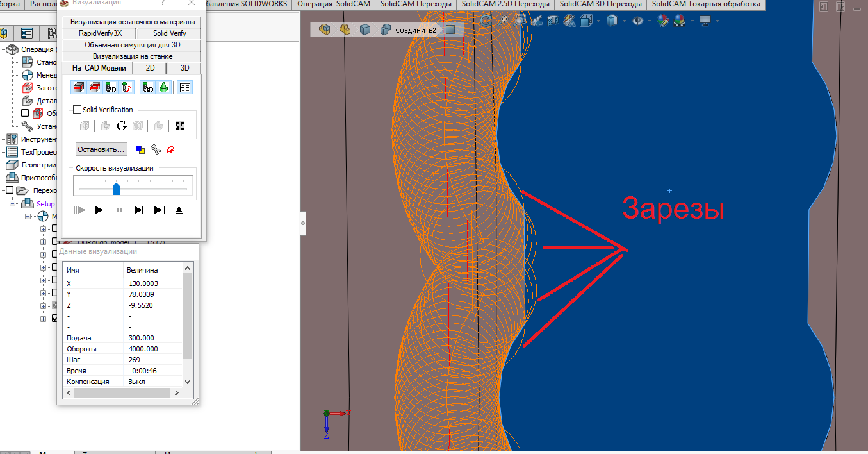Image resolution: width=868 pixels, height=454 pixels.
Task: Click the Остановить... button
Action: [x=101, y=149]
